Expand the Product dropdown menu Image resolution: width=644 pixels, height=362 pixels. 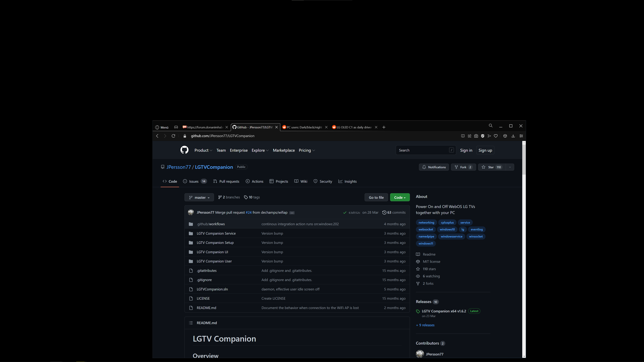pos(203,150)
